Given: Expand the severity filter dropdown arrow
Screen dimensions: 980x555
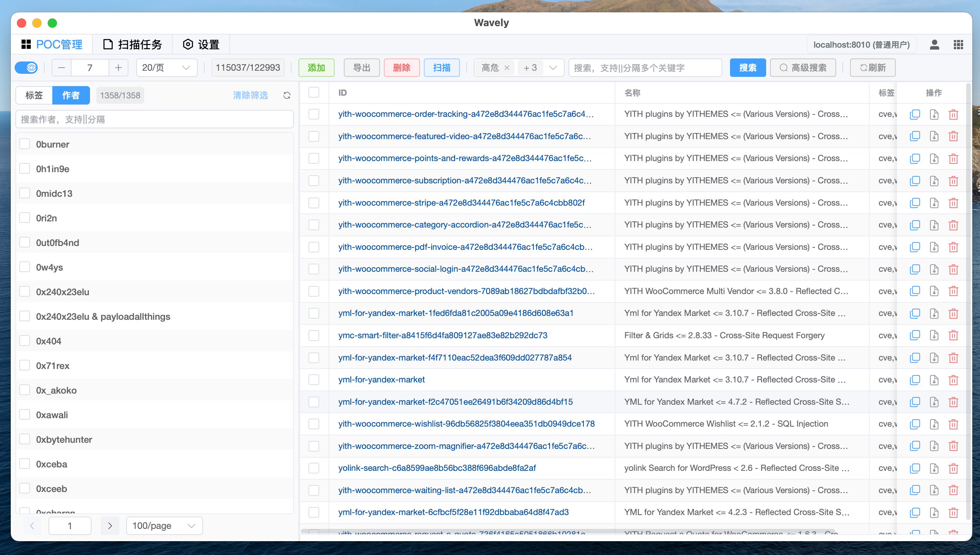Looking at the screenshot, I should [x=553, y=68].
